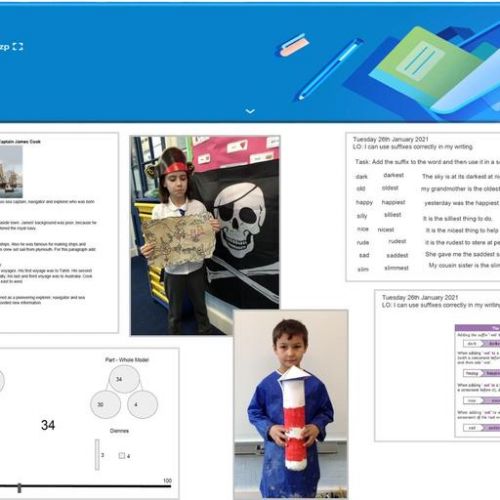Open the pirate costume girl photo
The image size is (500, 500).
pos(205,235)
